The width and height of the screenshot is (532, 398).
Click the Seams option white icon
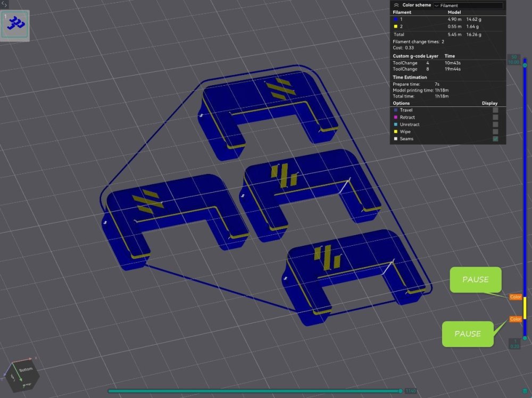pos(396,138)
